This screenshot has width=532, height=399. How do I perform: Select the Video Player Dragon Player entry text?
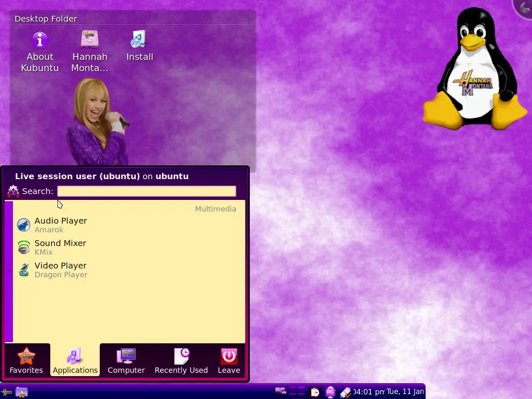[61, 270]
